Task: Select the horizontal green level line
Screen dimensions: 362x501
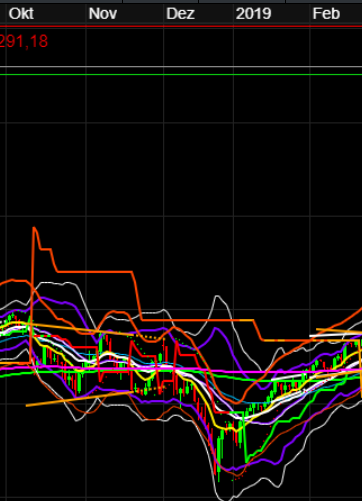Action: point(181,74)
